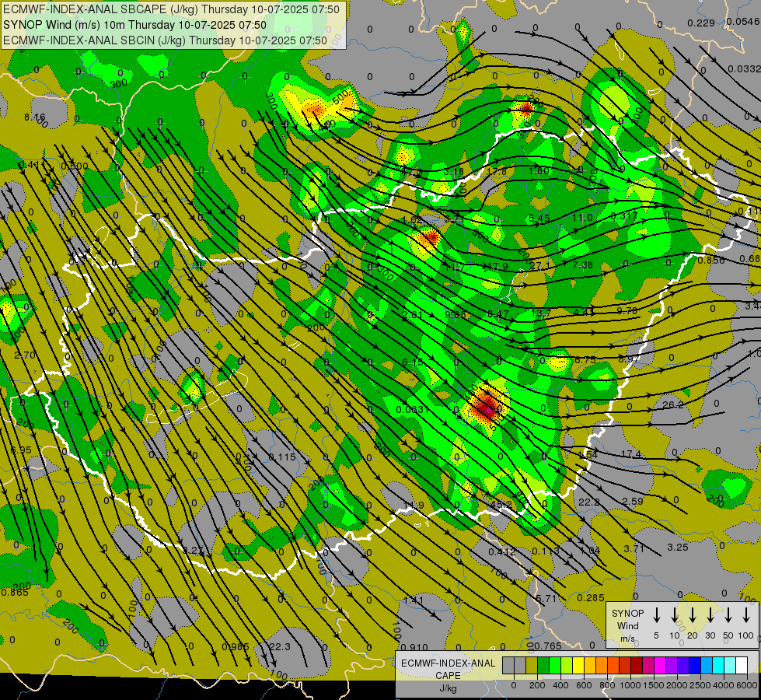Click the CIN value '0.0332' on the map
This screenshot has height=700, width=761.
tap(744, 69)
